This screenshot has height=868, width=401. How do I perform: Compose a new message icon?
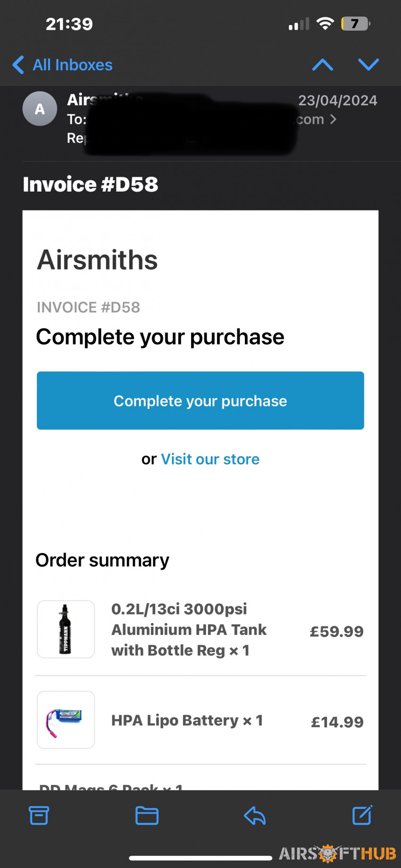tap(362, 815)
